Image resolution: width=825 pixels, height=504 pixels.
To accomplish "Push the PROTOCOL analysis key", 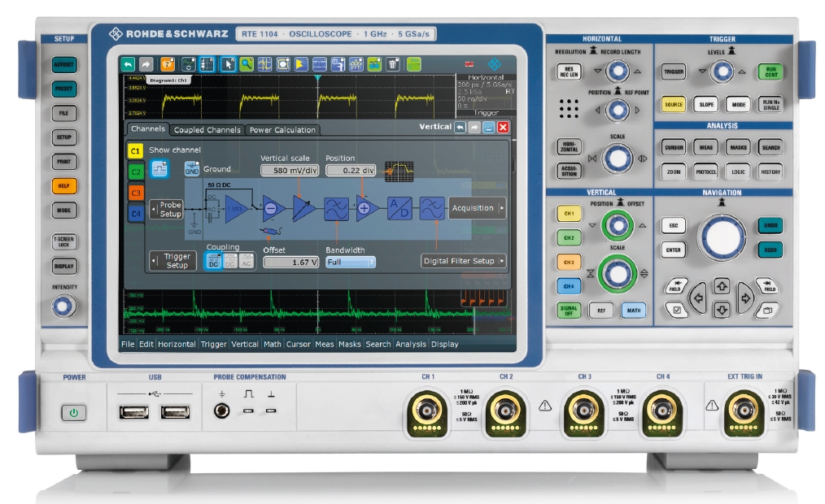I will (x=706, y=172).
